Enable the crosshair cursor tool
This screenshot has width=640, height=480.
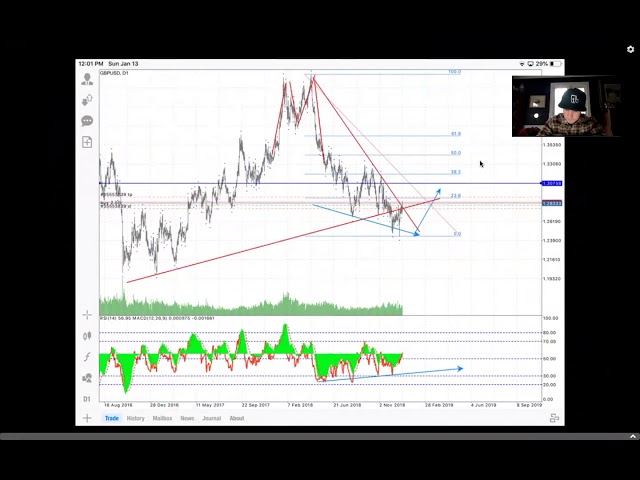(87, 315)
